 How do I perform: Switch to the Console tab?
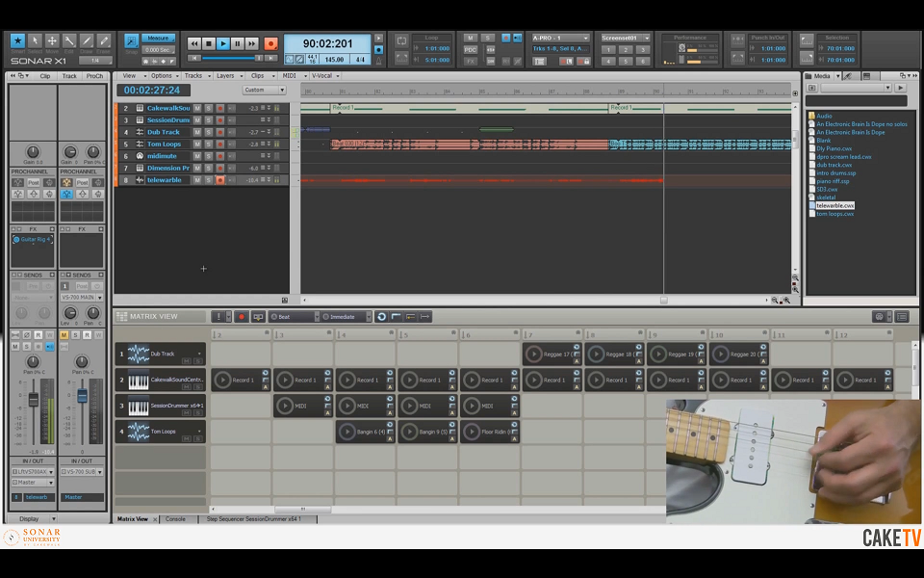click(175, 519)
